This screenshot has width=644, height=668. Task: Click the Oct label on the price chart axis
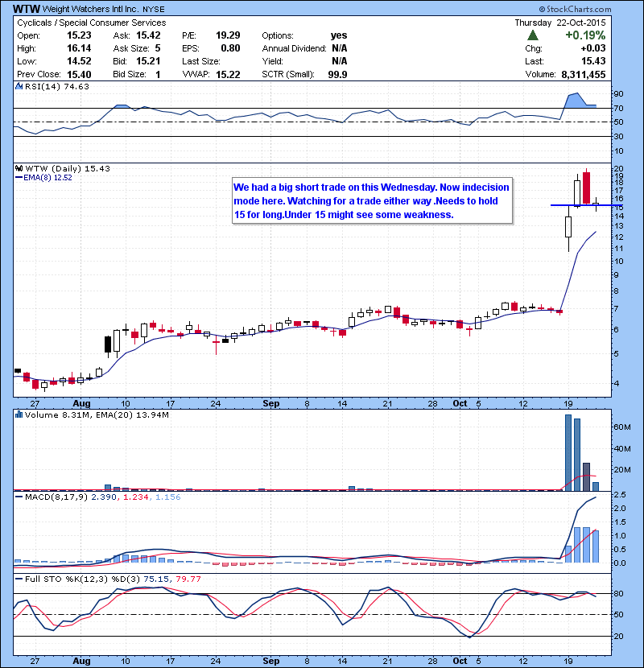coord(460,403)
